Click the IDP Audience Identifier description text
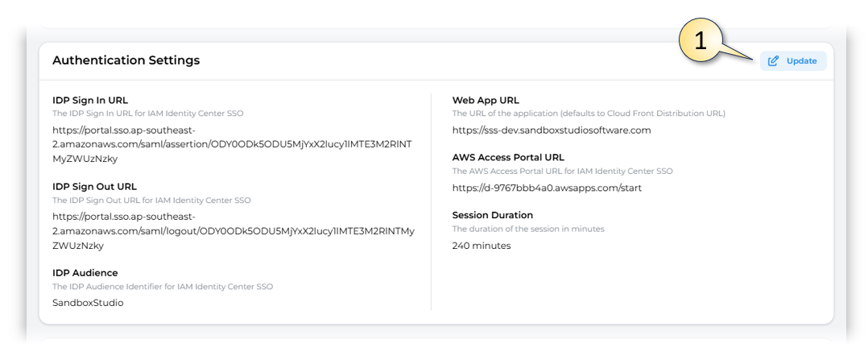Screen dimensions: 868x360 pyautogui.click(x=163, y=286)
